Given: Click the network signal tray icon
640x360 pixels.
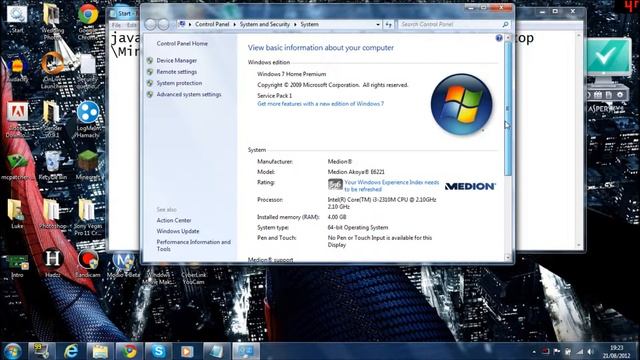Looking at the screenshot, I should [580, 351].
